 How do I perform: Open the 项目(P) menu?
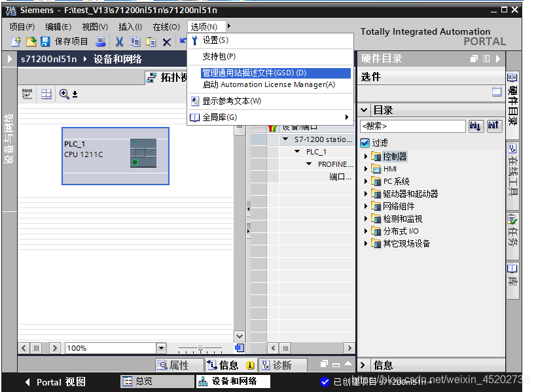(x=22, y=27)
